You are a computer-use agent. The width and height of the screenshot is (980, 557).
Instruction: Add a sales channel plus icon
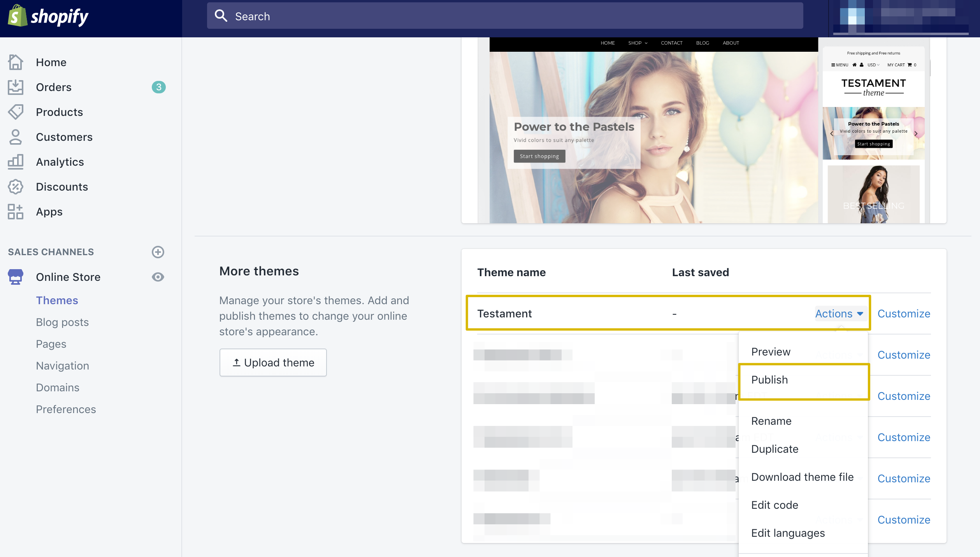158,252
